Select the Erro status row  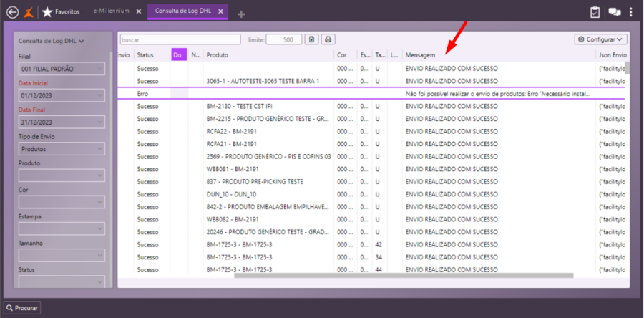coord(371,94)
